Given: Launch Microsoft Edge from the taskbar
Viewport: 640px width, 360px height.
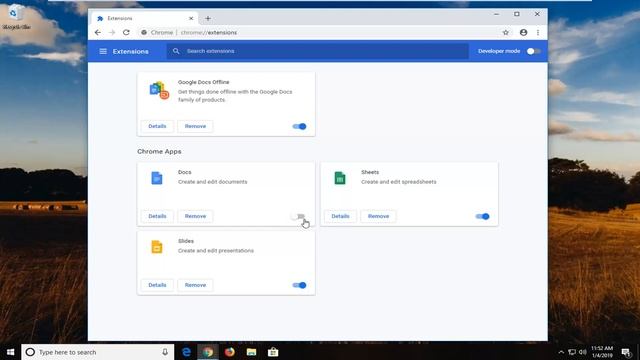Looking at the screenshot, I should (187, 352).
